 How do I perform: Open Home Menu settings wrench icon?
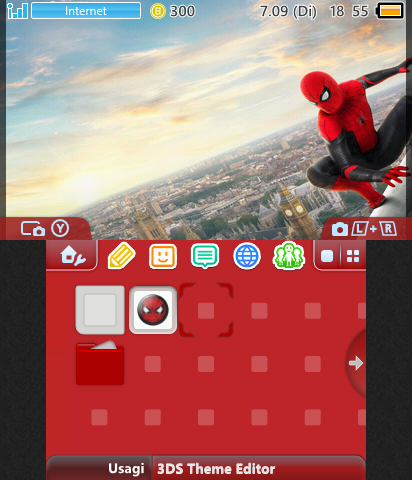coord(73,256)
